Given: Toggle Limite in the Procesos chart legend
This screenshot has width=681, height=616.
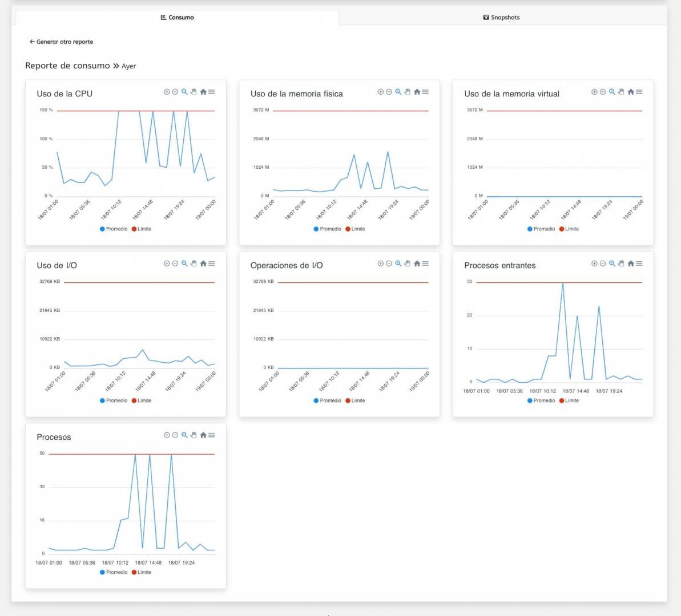Looking at the screenshot, I should 142,572.
